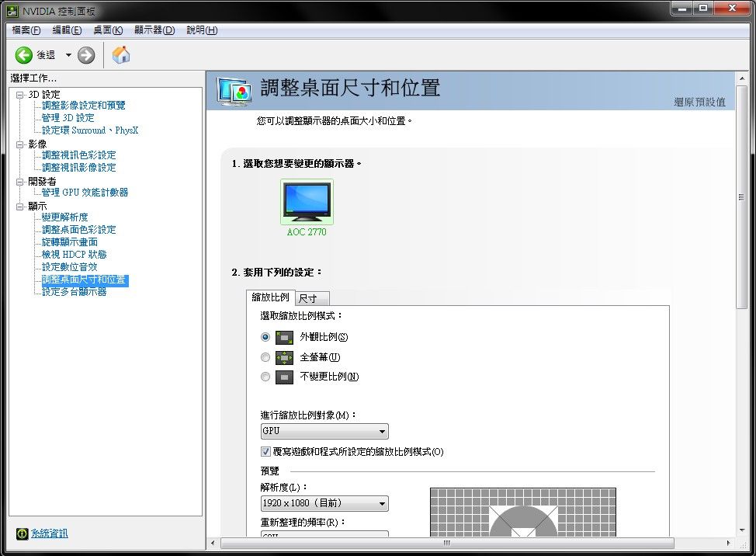Click the 全螢幕 scaling mode icon
The height and width of the screenshot is (556, 756).
284,357
